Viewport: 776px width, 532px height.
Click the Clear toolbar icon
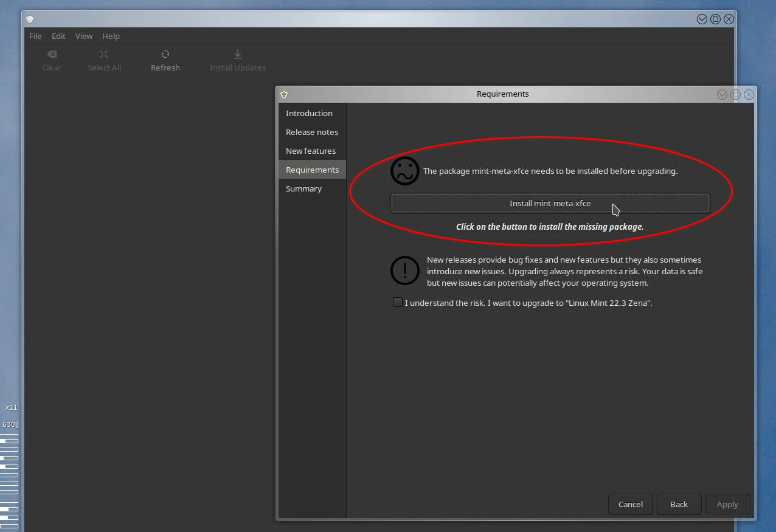click(52, 55)
